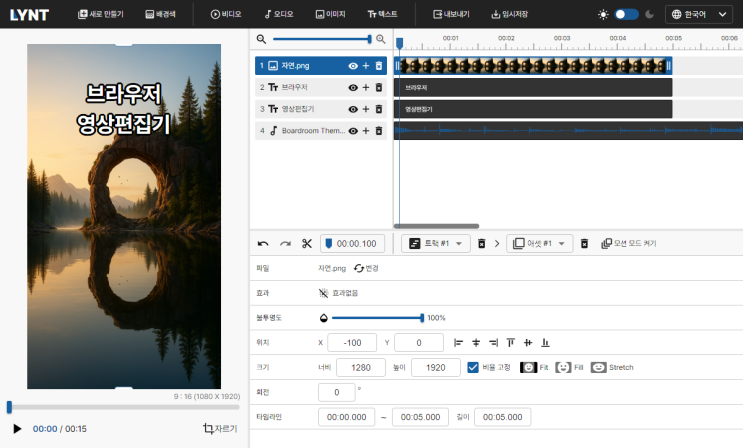This screenshot has height=448, width=743.
Task: Click trash icon next to 에셋 #1
Action: coord(584,244)
